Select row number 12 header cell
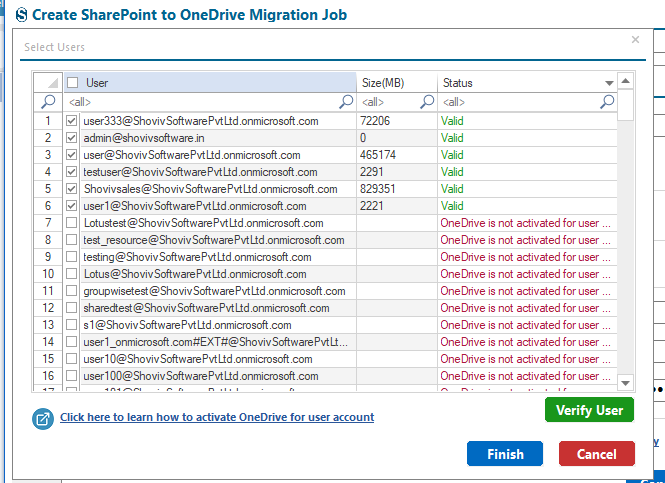 pyautogui.click(x=48, y=307)
